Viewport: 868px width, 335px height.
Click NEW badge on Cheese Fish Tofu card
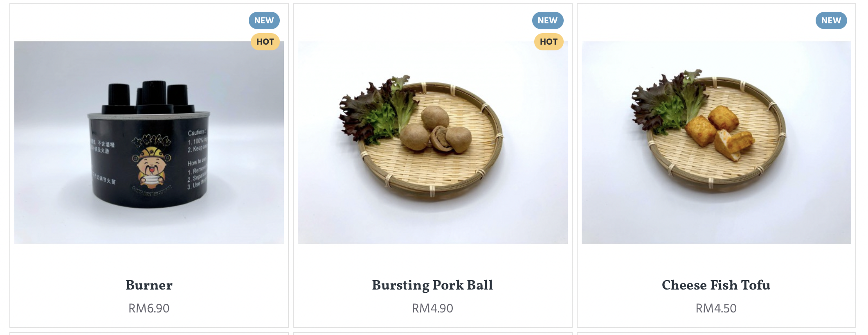[831, 20]
